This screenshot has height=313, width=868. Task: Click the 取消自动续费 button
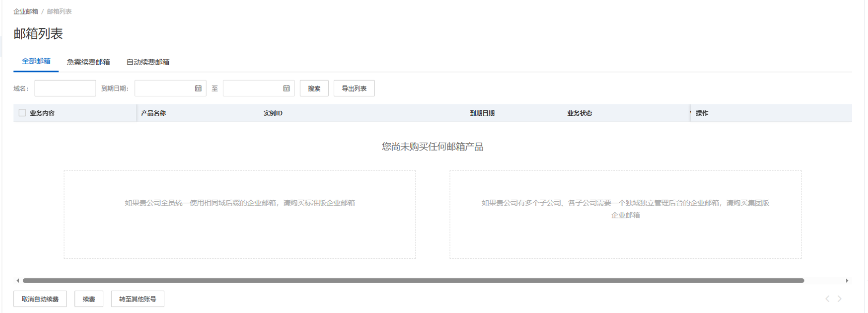point(40,299)
